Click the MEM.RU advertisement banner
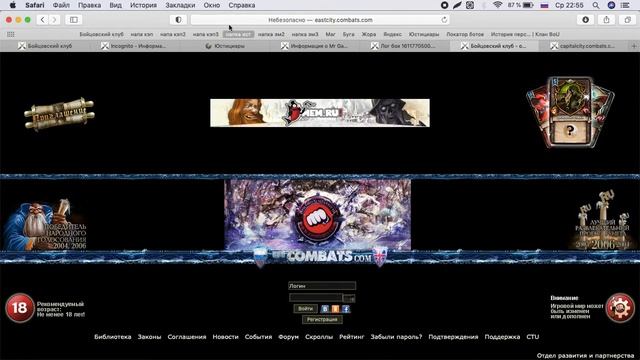The width and height of the screenshot is (640, 360). point(320,113)
